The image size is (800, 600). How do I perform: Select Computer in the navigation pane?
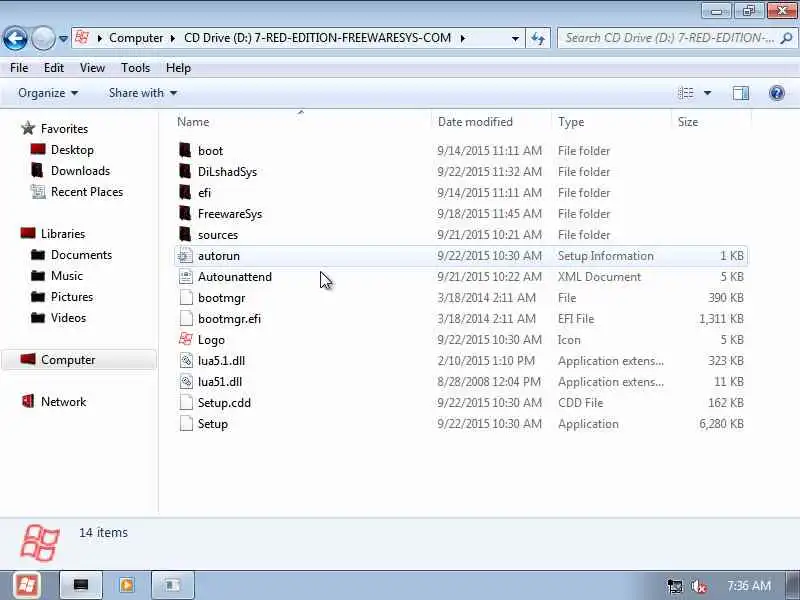[x=68, y=360]
